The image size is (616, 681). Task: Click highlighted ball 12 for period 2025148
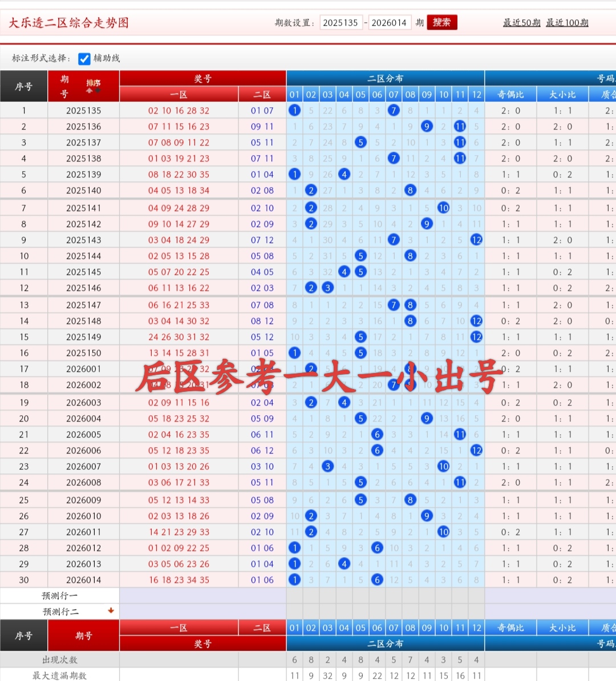click(477, 321)
